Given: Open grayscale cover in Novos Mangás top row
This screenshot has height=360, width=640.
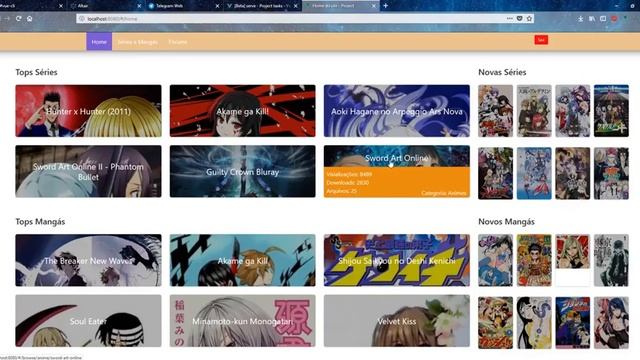Looking at the screenshot, I should point(611,260).
